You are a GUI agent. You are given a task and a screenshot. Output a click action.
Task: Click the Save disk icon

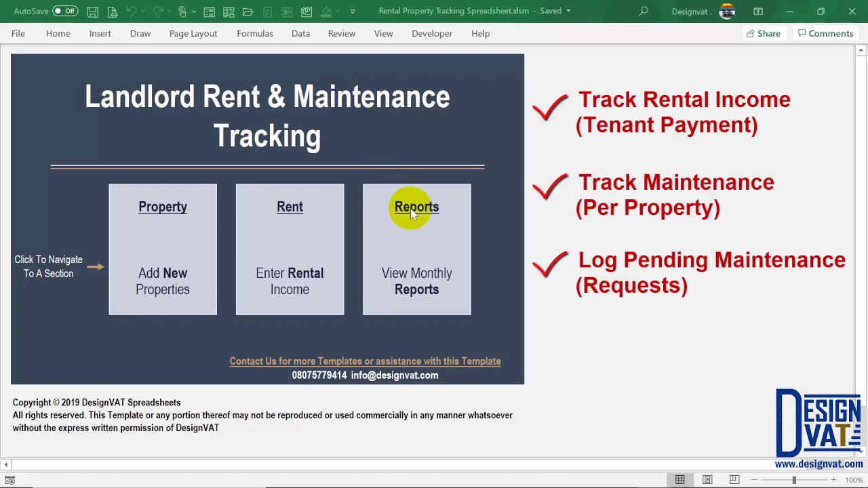pos(93,12)
